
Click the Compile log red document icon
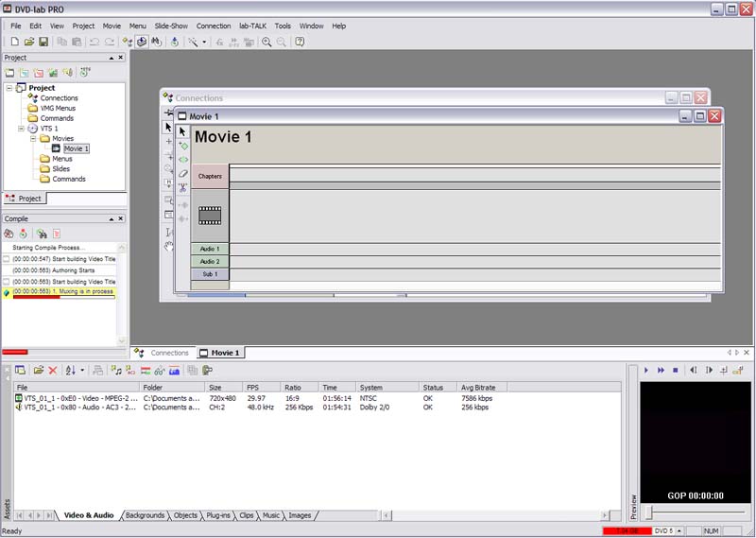click(57, 234)
